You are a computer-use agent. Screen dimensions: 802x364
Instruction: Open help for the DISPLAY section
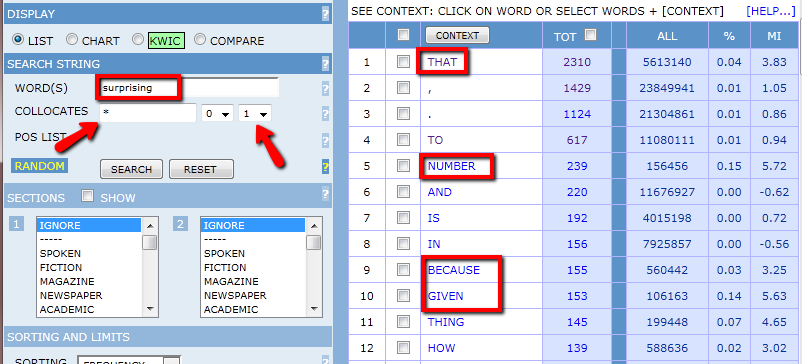326,14
